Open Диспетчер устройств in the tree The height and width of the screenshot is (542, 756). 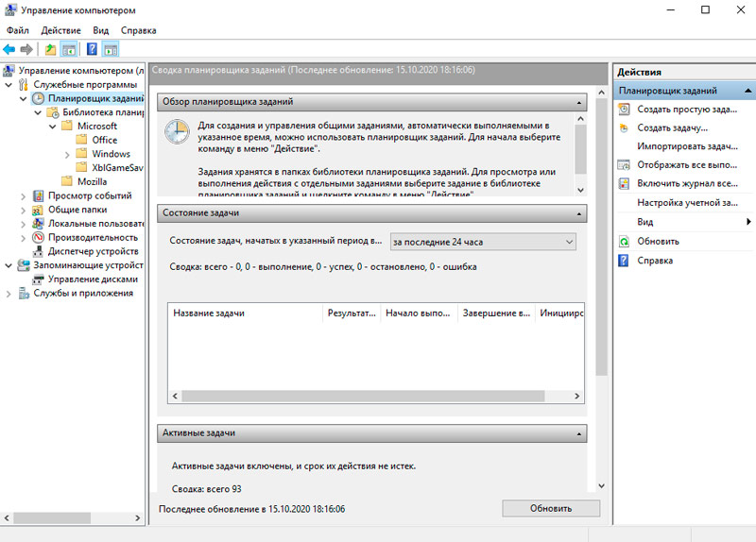point(93,251)
